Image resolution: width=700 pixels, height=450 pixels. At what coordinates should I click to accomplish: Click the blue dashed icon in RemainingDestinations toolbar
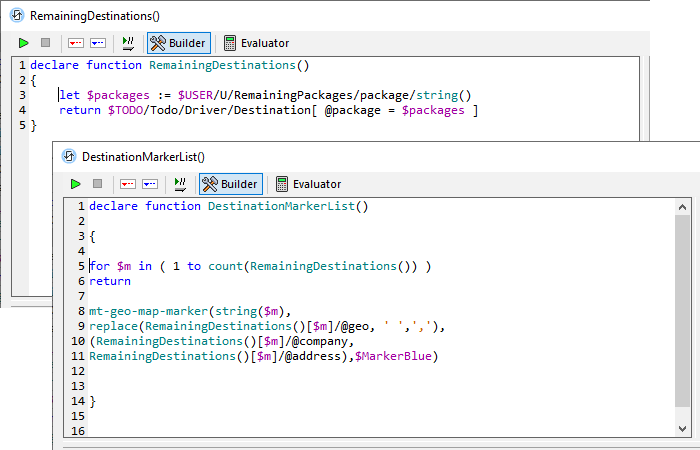pyautogui.click(x=98, y=43)
